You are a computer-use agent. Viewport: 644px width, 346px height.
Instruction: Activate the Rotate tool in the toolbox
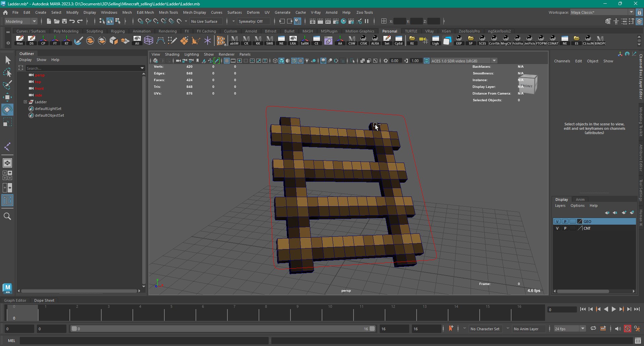tap(7, 110)
